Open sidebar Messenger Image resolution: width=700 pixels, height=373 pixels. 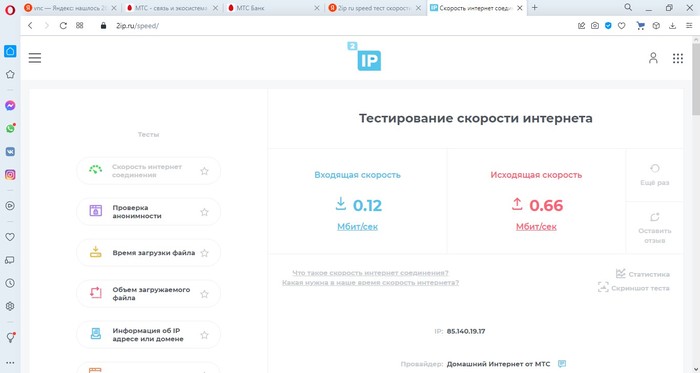click(10, 105)
